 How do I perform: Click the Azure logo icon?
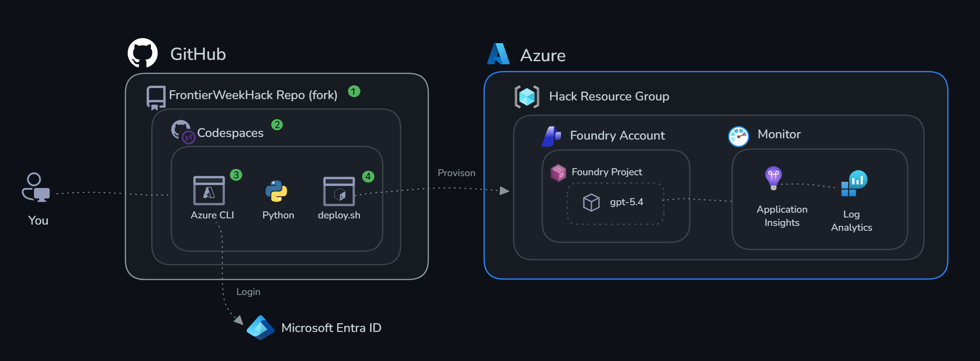pos(498,54)
